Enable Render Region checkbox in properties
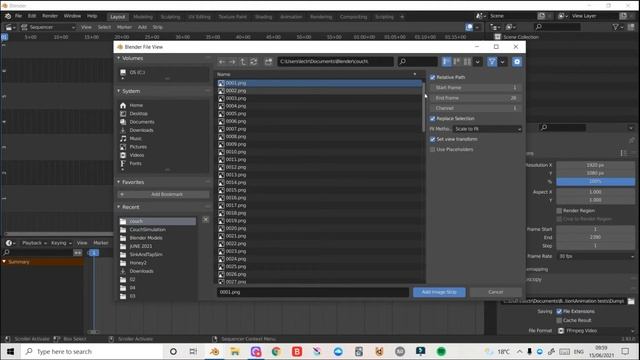Screen dimensions: 640x360 click(x=559, y=211)
